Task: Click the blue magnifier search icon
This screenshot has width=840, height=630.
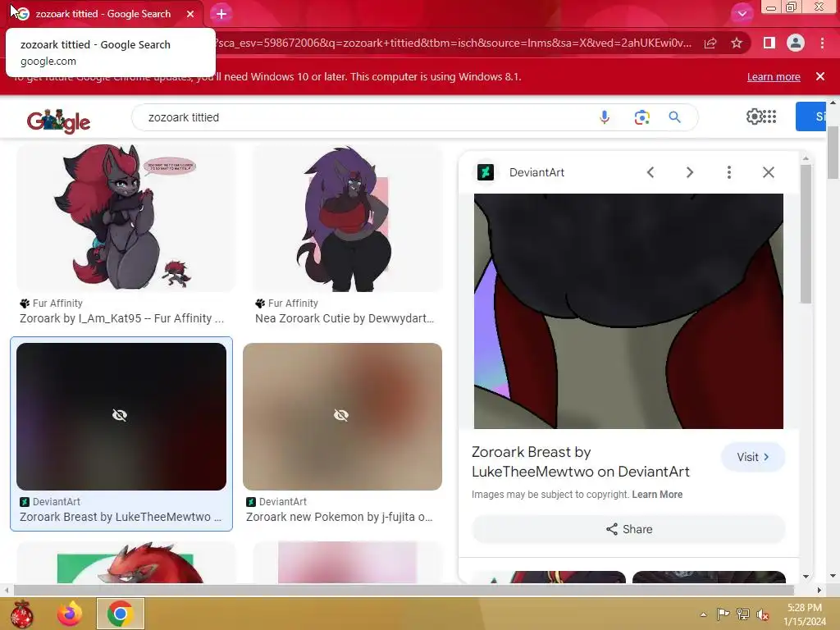Action: (674, 116)
